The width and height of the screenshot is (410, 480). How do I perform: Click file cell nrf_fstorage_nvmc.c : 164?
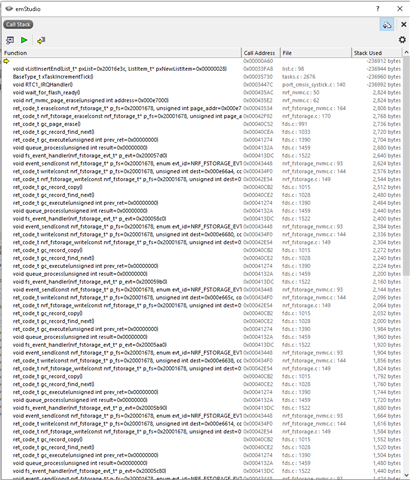[314, 108]
